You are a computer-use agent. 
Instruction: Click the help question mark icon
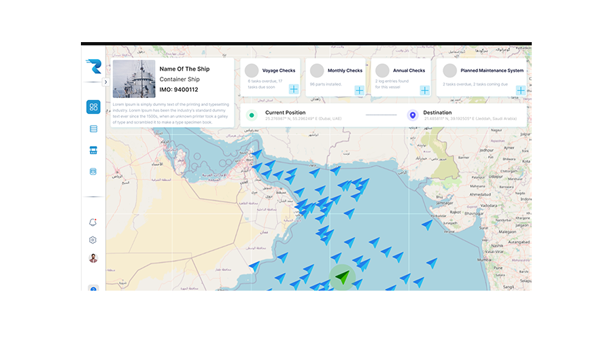93,288
